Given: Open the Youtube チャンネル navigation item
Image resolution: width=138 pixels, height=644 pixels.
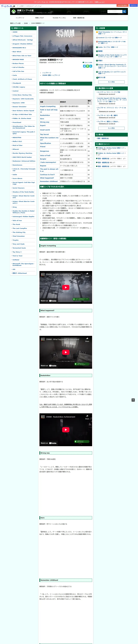Looking at the screenshot, I should pos(59,18).
